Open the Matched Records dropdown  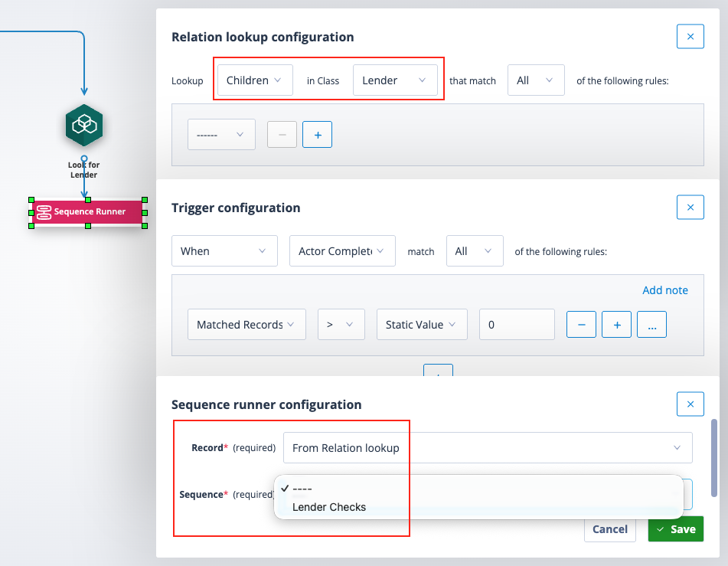[246, 324]
